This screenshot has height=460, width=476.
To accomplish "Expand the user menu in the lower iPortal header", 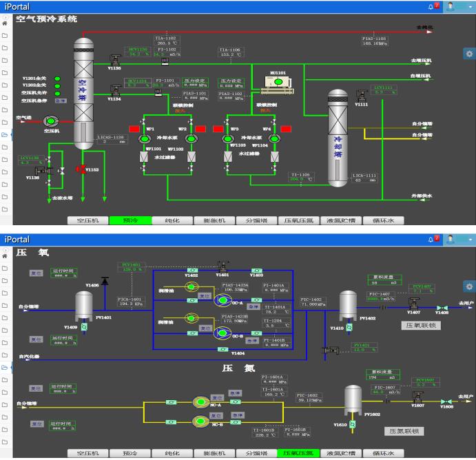I will 455,239.
